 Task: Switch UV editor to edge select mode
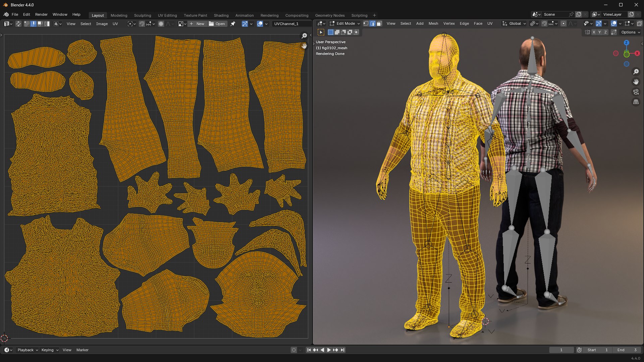34,24
